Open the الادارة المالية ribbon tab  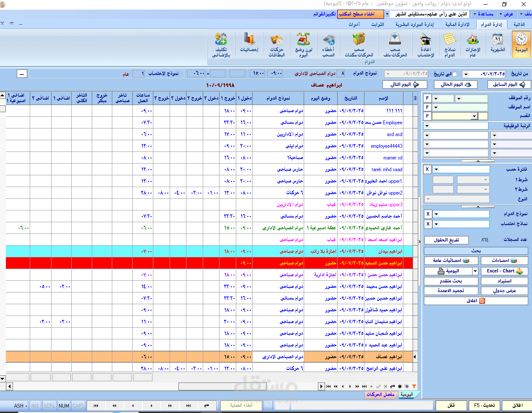[x=457, y=24]
